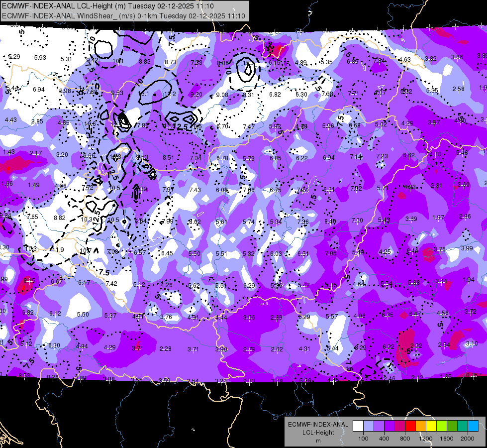Click the wind shear value 7.47
The width and height of the screenshot is (487, 448).
249,126
